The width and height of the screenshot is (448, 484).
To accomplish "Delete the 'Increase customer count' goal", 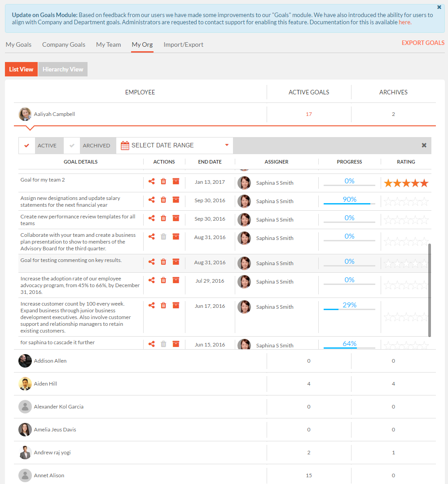I will [163, 305].
